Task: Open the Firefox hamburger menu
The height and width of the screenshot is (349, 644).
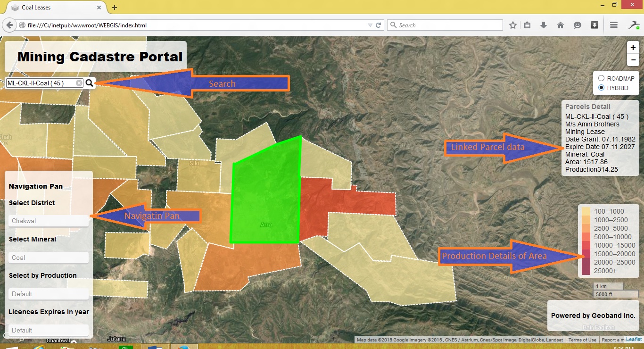Action: pos(614,25)
